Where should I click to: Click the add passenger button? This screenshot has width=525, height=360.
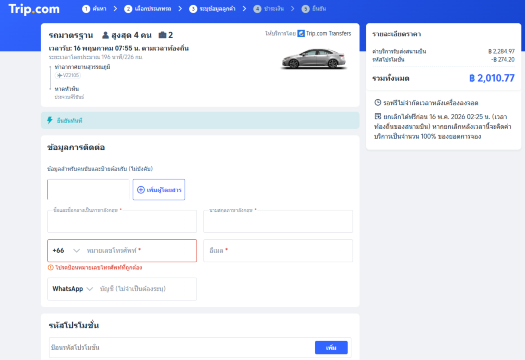point(159,190)
